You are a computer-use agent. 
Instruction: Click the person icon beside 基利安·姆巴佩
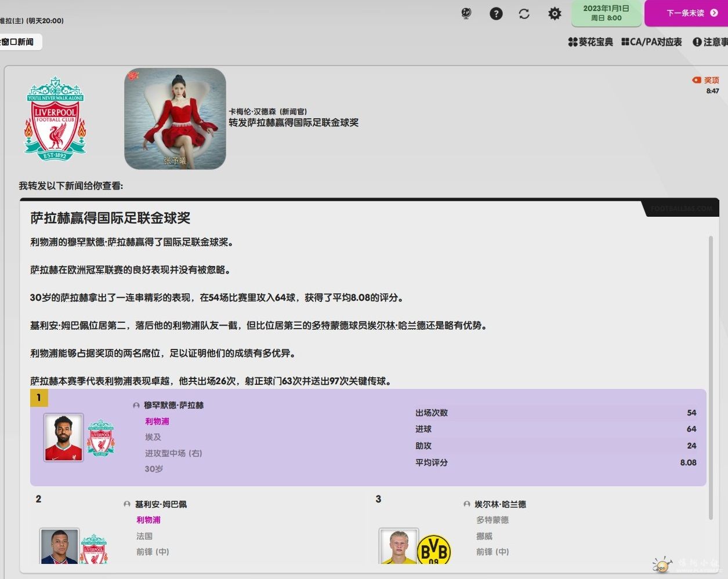tap(127, 504)
